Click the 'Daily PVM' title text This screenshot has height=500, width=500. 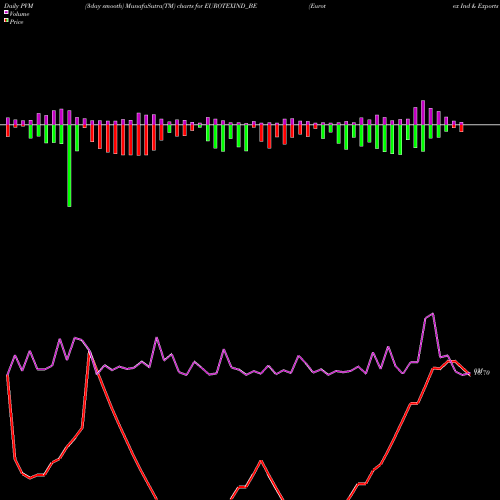coord(19,6)
